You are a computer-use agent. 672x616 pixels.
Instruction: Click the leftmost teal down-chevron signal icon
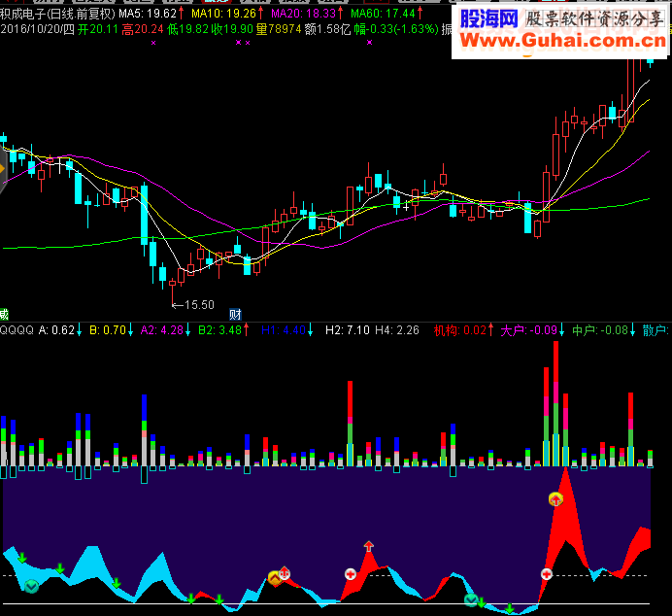pos(31,586)
